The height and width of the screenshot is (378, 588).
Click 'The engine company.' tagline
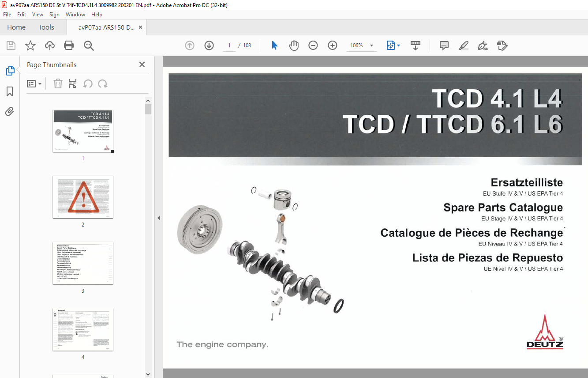222,344
